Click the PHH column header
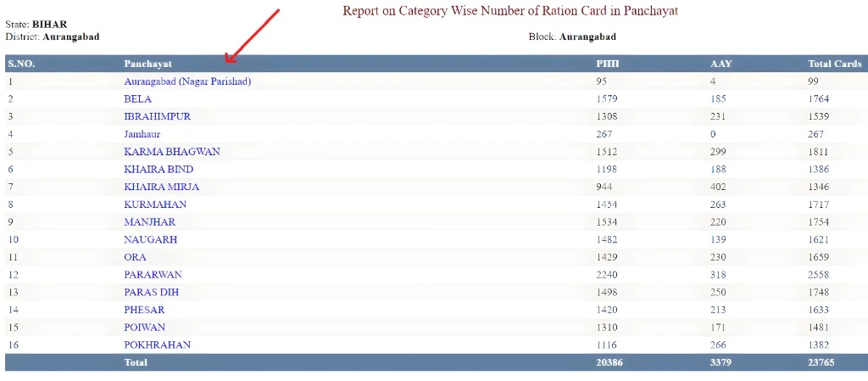The height and width of the screenshot is (381, 868). 608,64
